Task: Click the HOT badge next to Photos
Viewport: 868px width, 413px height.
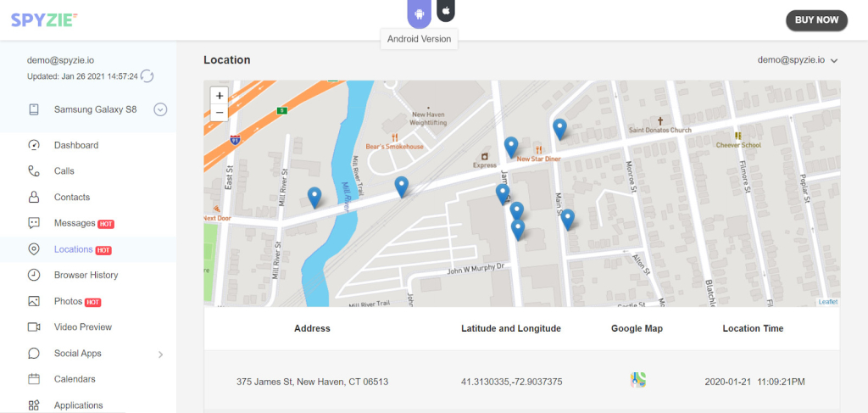Action: pos(93,302)
